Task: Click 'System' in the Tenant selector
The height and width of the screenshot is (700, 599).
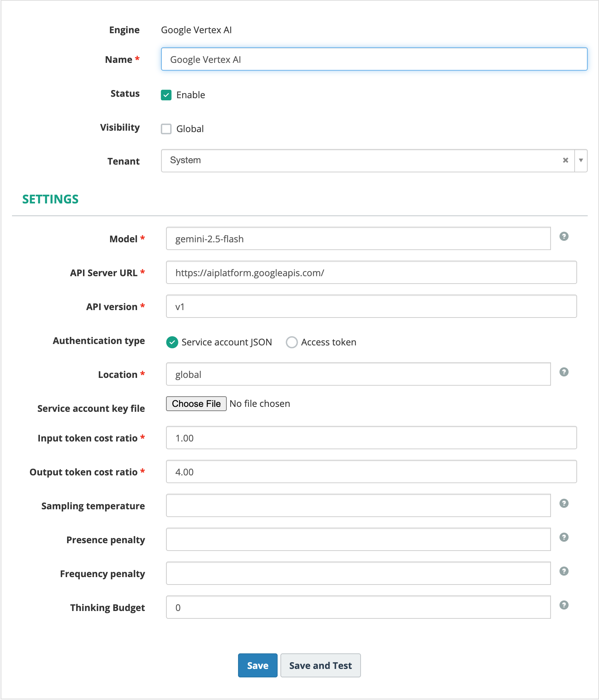Action: (185, 160)
